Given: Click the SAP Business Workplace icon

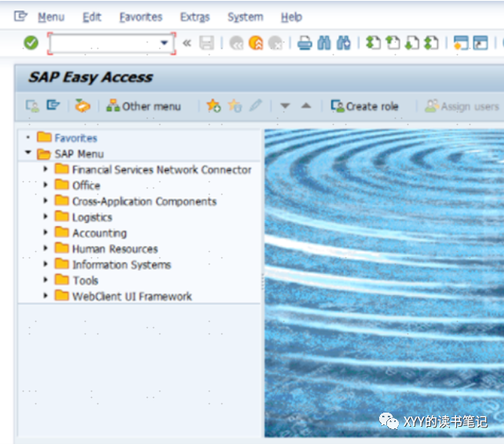Looking at the screenshot, I should click(82, 106).
